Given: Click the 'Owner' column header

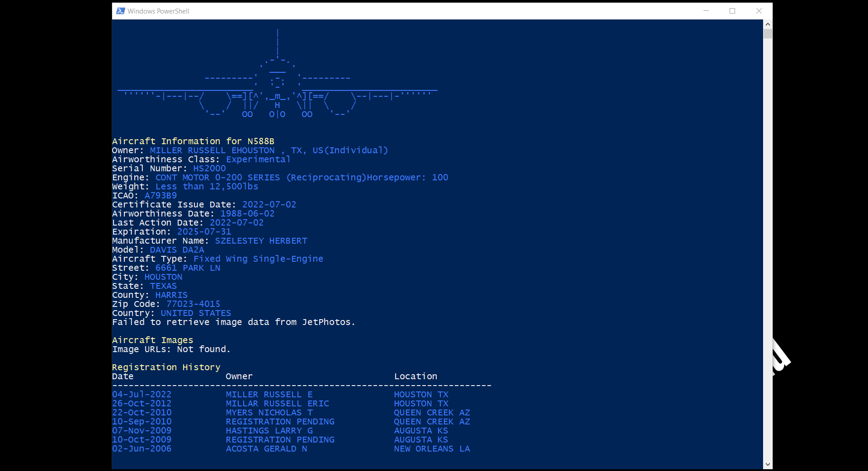Looking at the screenshot, I should (x=239, y=377).
